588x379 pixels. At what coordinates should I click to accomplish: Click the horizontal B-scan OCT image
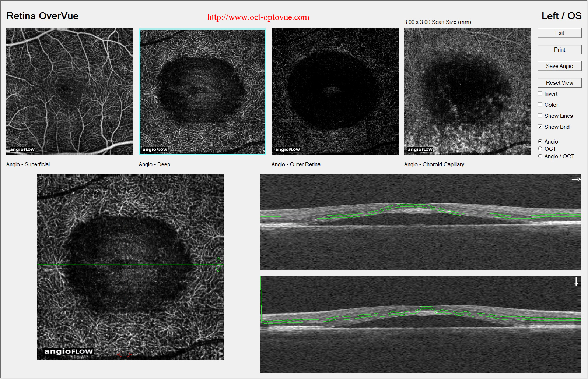pyautogui.click(x=421, y=222)
